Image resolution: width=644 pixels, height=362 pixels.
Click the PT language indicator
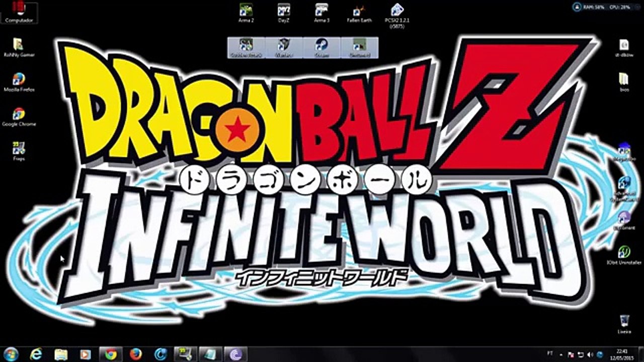(x=549, y=354)
